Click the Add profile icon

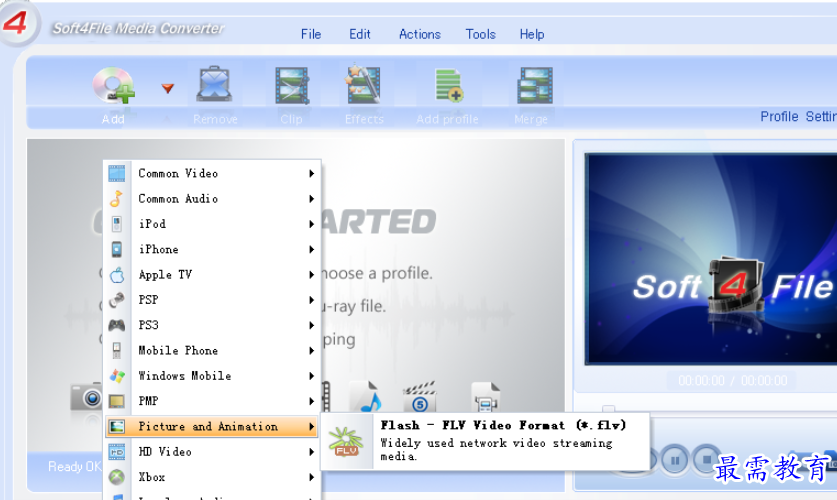(x=448, y=85)
